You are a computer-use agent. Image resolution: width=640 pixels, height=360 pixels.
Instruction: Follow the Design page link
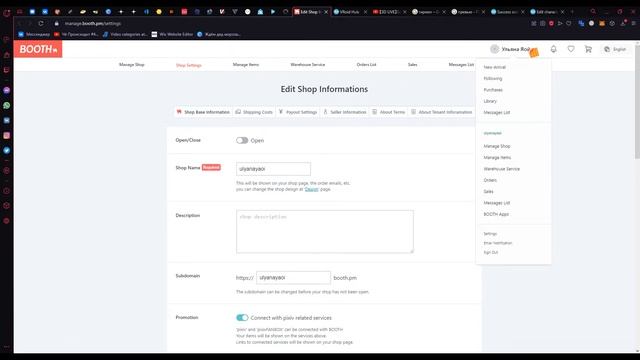pyautogui.click(x=311, y=189)
